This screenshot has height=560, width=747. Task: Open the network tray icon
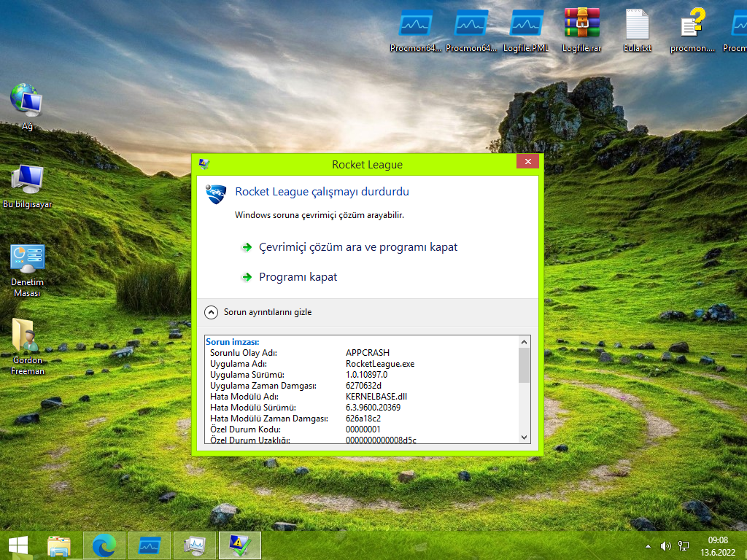point(684,546)
